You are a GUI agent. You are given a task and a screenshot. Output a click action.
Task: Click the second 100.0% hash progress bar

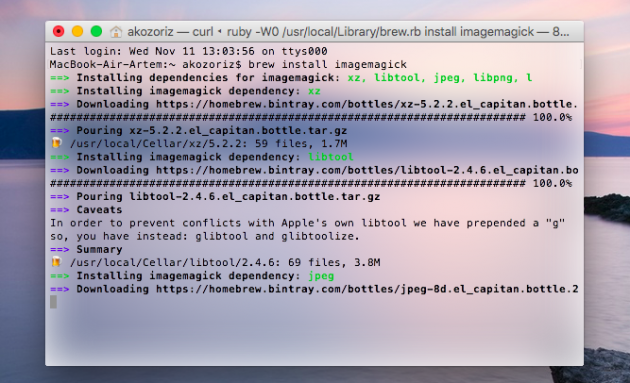coord(311,183)
